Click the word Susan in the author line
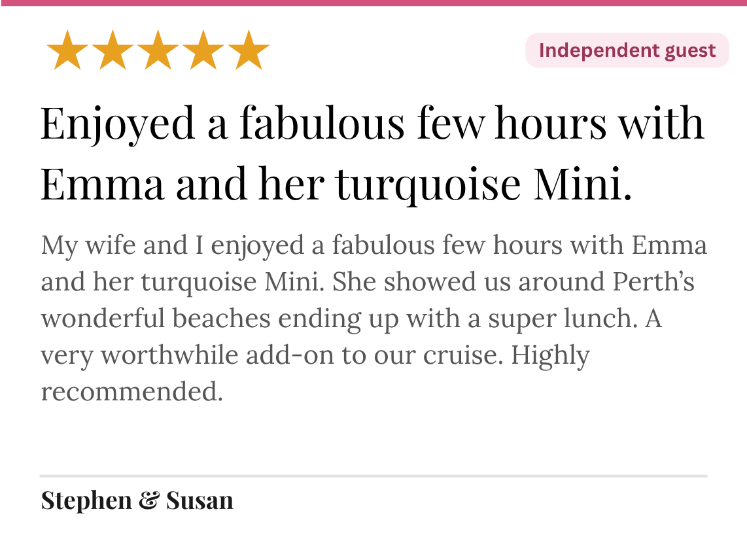The height and width of the screenshot is (560, 747). (x=200, y=500)
